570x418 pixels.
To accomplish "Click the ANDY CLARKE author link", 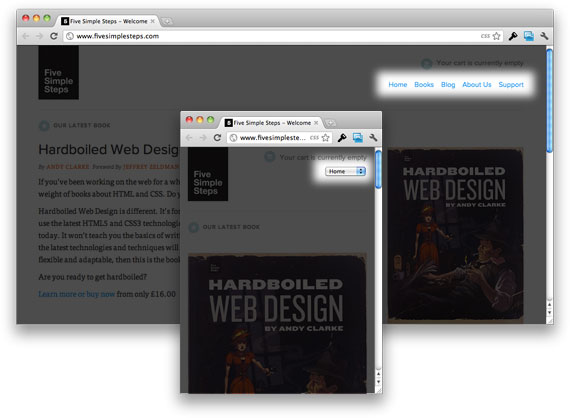I will (68, 167).
